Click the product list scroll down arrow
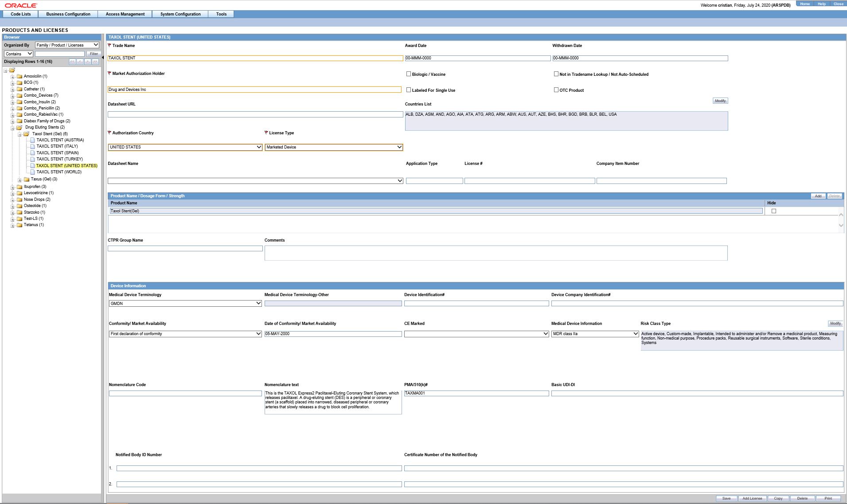Screen dimensions: 847x504 tap(841, 225)
